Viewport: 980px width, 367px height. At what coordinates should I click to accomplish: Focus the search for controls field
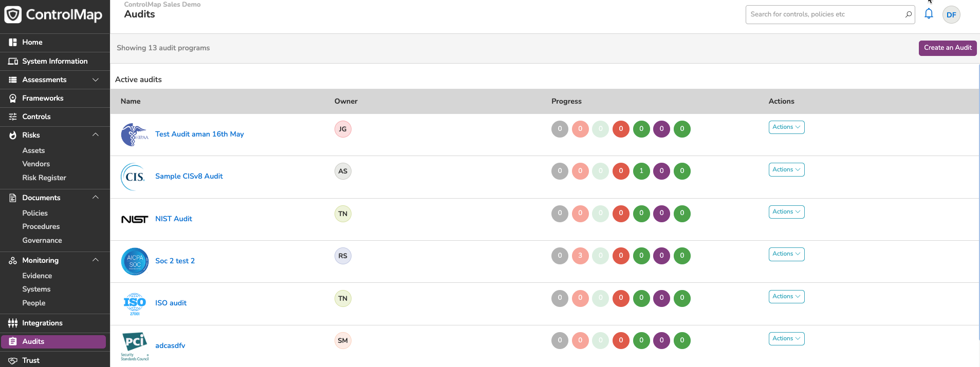tap(825, 14)
